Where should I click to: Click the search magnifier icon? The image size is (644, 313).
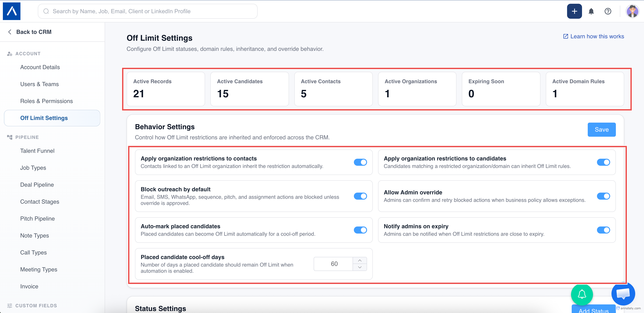pyautogui.click(x=46, y=11)
